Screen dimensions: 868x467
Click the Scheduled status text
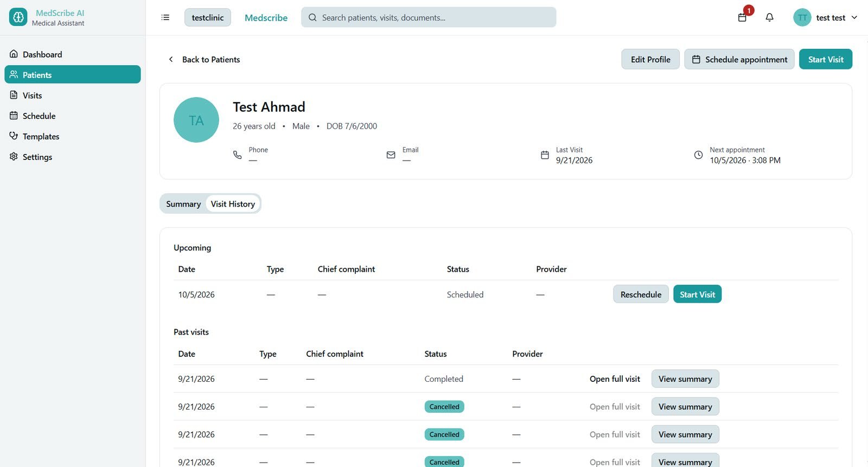click(x=465, y=295)
